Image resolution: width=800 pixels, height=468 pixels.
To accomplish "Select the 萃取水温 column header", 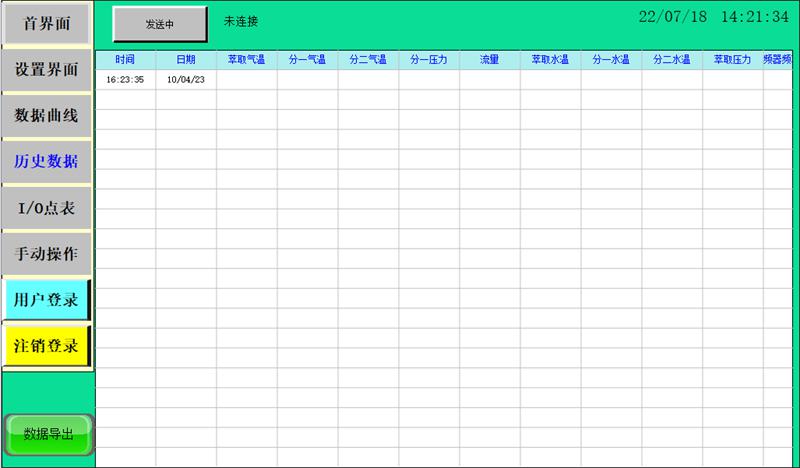I will [x=550, y=60].
